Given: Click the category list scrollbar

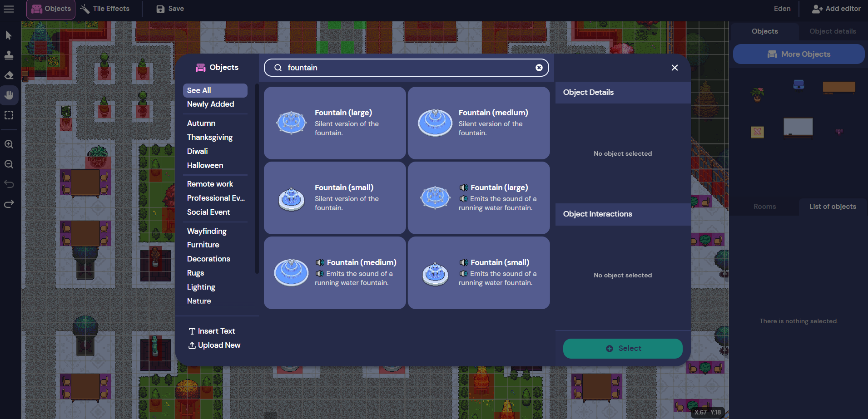Looking at the screenshot, I should click(257, 178).
